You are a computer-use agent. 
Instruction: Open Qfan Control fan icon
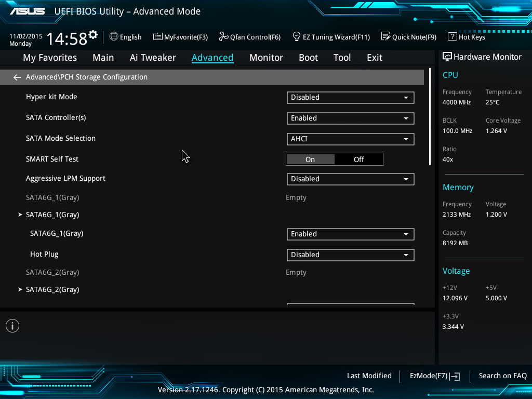[x=223, y=36]
